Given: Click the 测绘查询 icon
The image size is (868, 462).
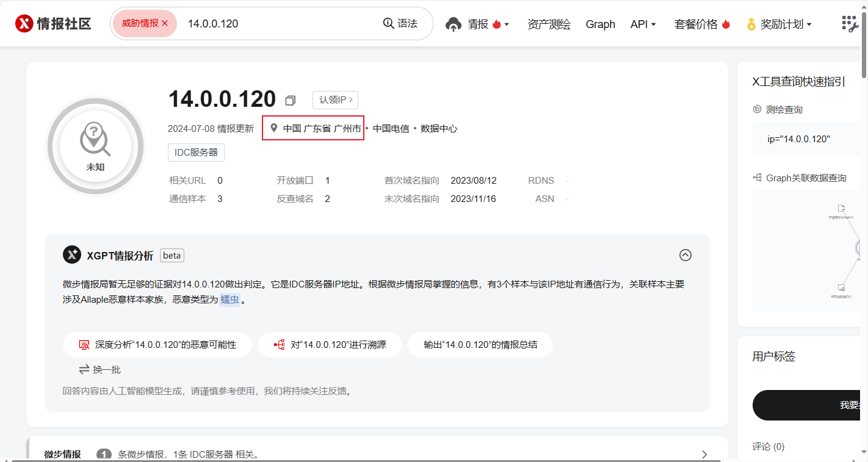Looking at the screenshot, I should click(x=758, y=109).
